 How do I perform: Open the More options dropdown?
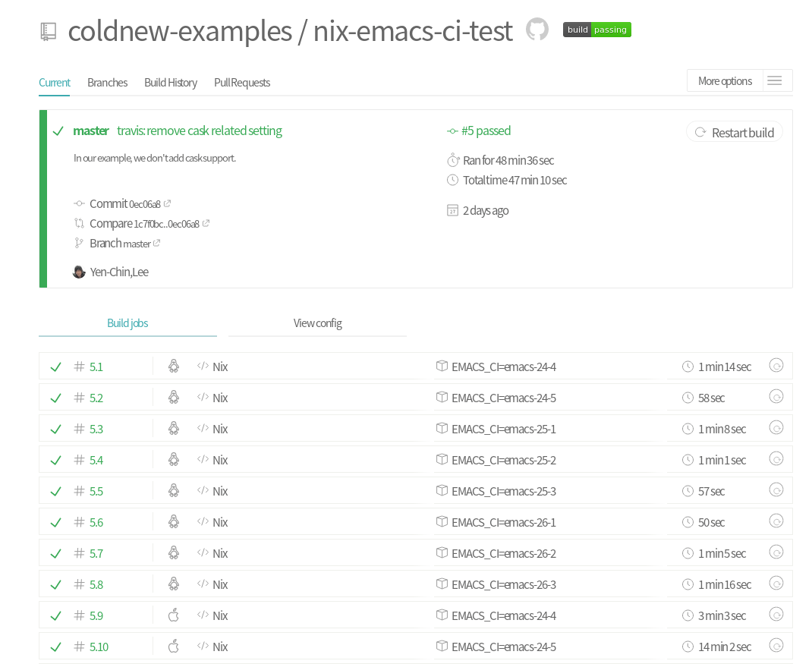pos(725,81)
